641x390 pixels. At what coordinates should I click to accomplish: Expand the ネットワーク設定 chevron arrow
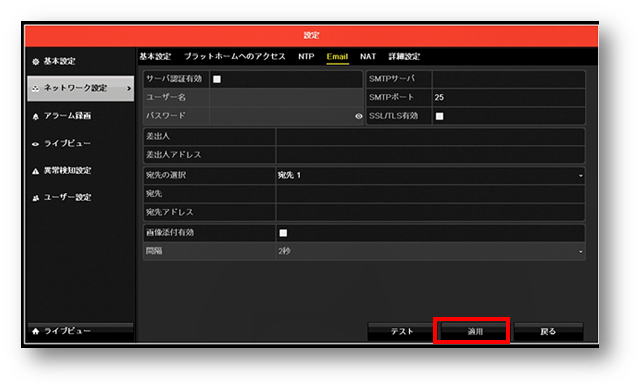pos(129,88)
